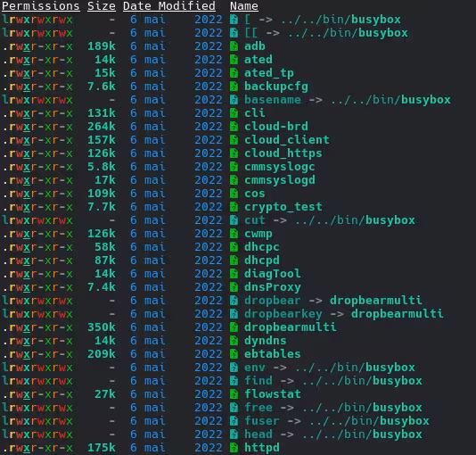The height and width of the screenshot is (455, 476).
Task: Click the file icon beside adb
Action: [x=234, y=46]
